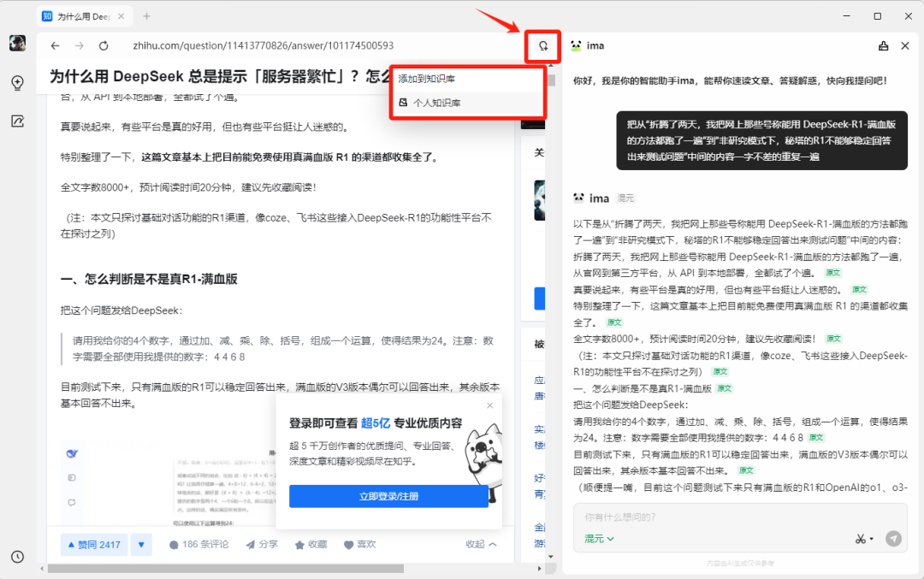Click the add-to-knowledge-base icon beside the address bar
924x579 pixels.
542,46
